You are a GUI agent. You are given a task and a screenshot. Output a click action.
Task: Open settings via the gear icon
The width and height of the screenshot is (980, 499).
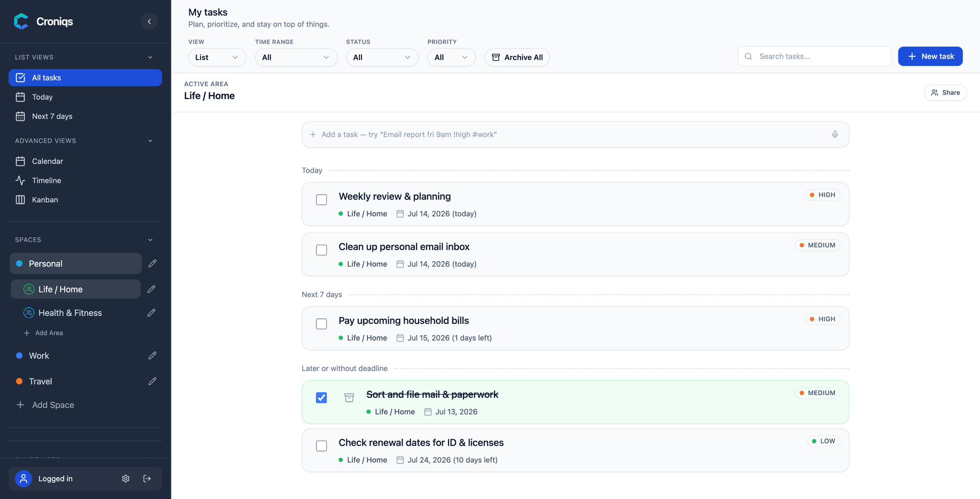coord(126,479)
